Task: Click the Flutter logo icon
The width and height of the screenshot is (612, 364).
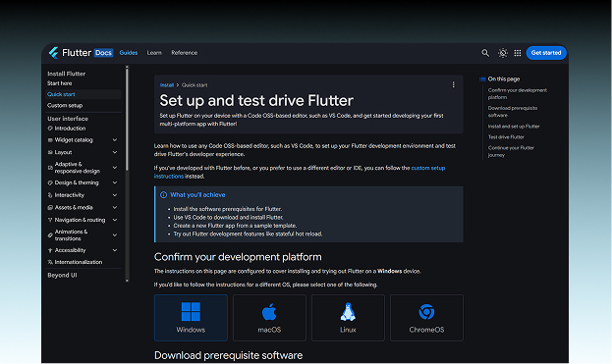Action: pos(53,53)
